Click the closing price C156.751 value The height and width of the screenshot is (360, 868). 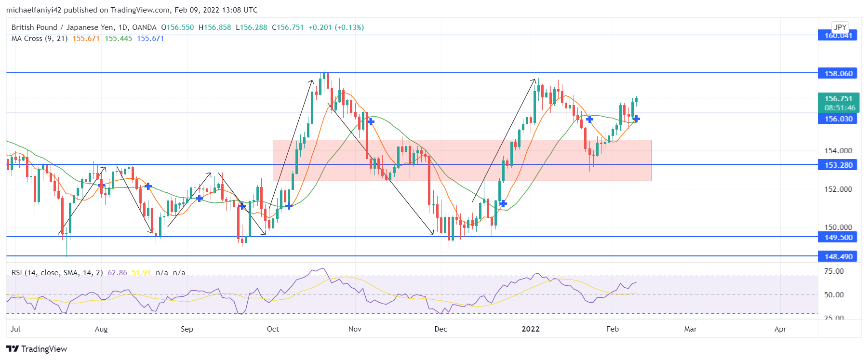pos(288,27)
